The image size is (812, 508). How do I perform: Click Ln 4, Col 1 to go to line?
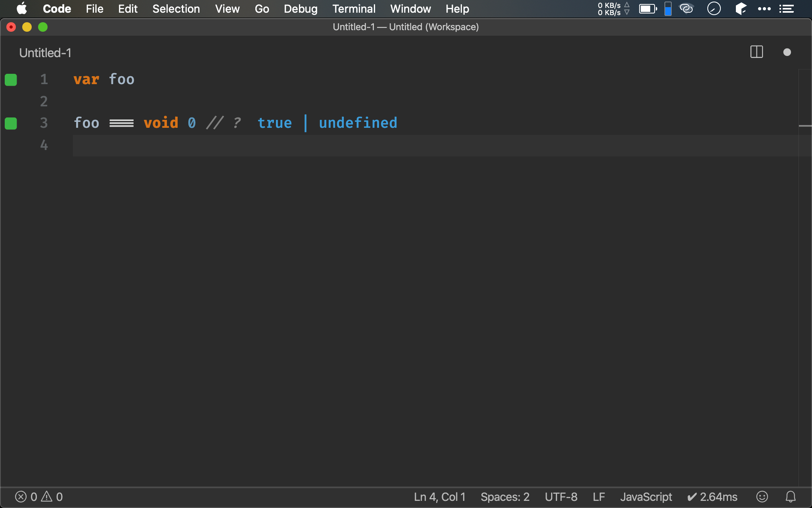[x=439, y=496]
